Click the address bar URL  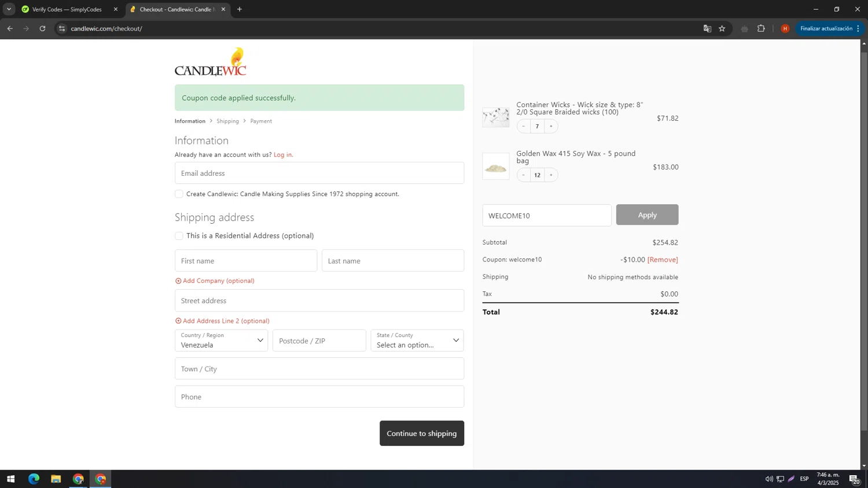pos(106,28)
